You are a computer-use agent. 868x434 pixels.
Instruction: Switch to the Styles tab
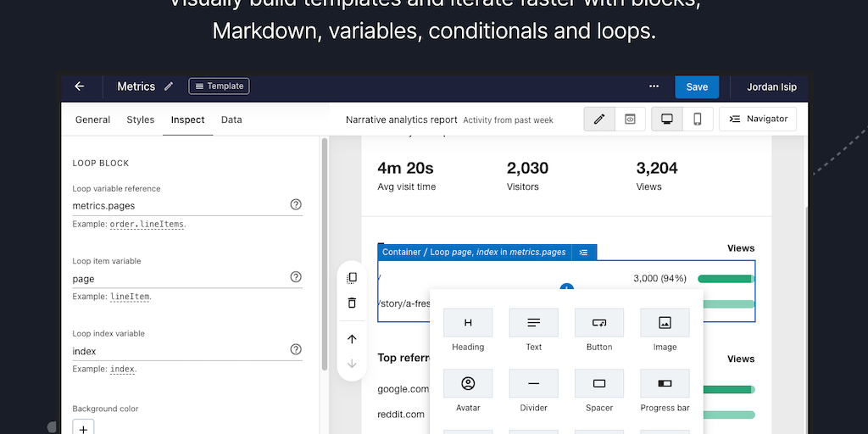(141, 120)
